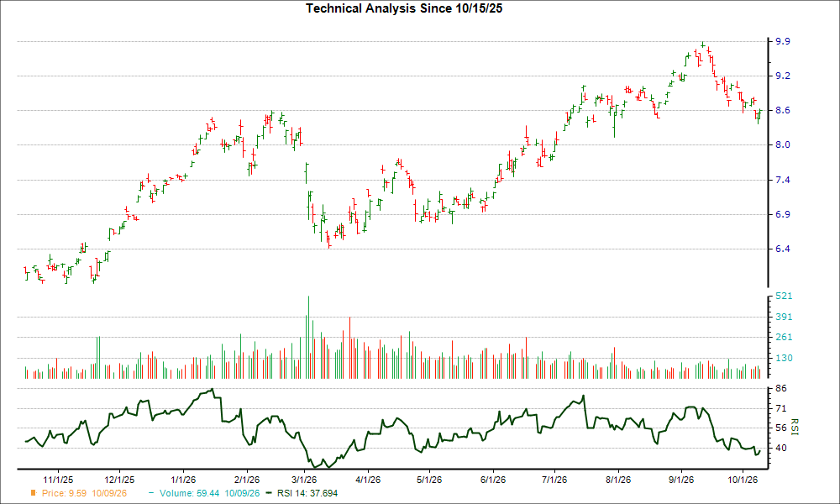
Task: Click the vertical RSI axis title
Action: point(795,427)
